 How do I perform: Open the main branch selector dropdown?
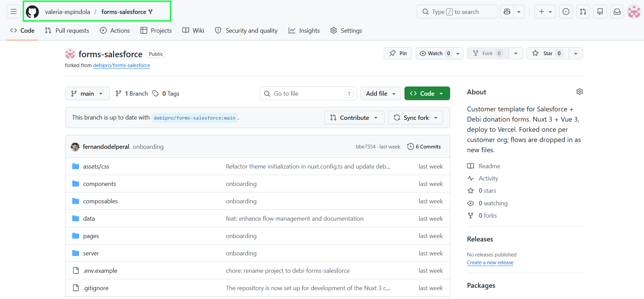[87, 93]
